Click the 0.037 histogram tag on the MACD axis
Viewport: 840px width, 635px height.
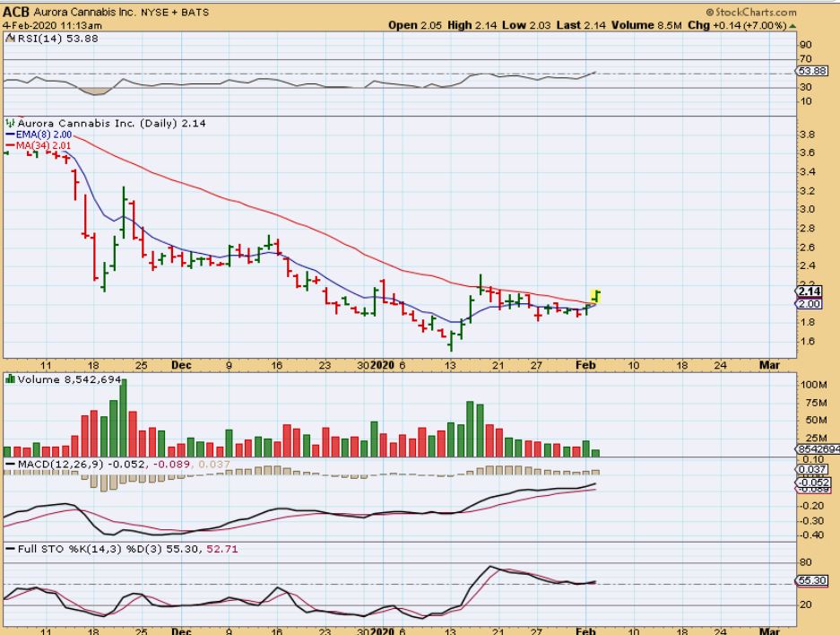click(813, 469)
